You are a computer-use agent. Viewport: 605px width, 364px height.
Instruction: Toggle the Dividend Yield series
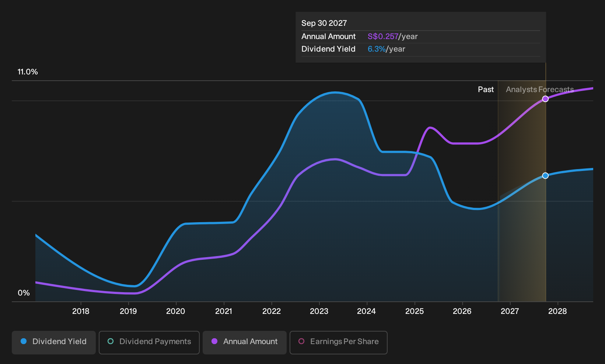(54, 342)
